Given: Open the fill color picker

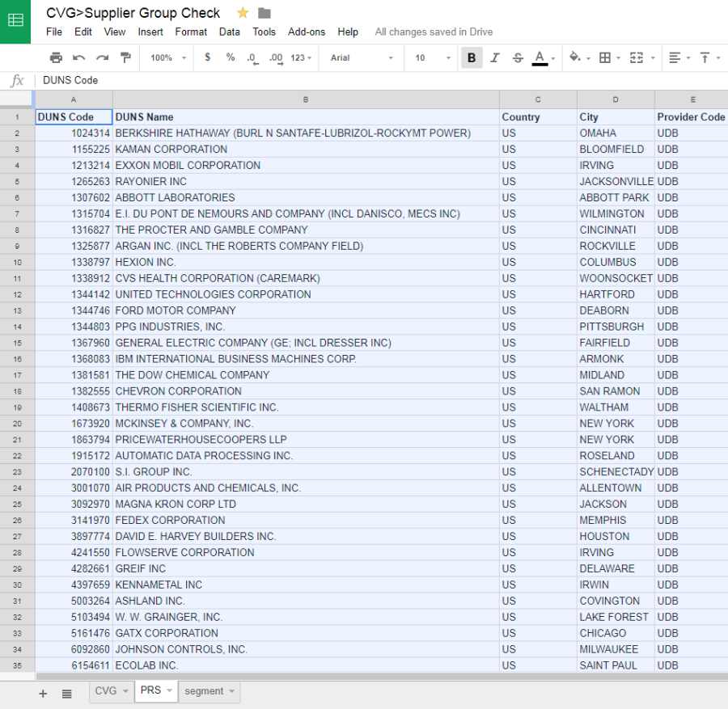Looking at the screenshot, I should click(576, 57).
